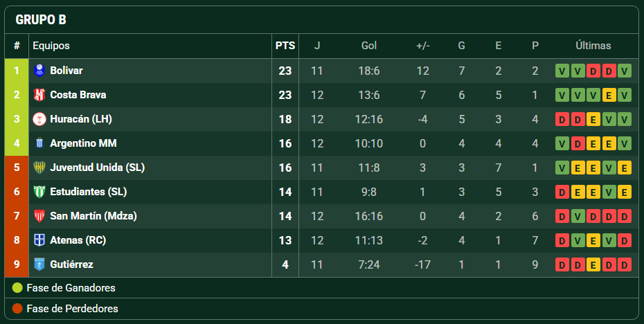Open the Bolivar team name link
Screen dimensions: 644x324
pos(66,71)
